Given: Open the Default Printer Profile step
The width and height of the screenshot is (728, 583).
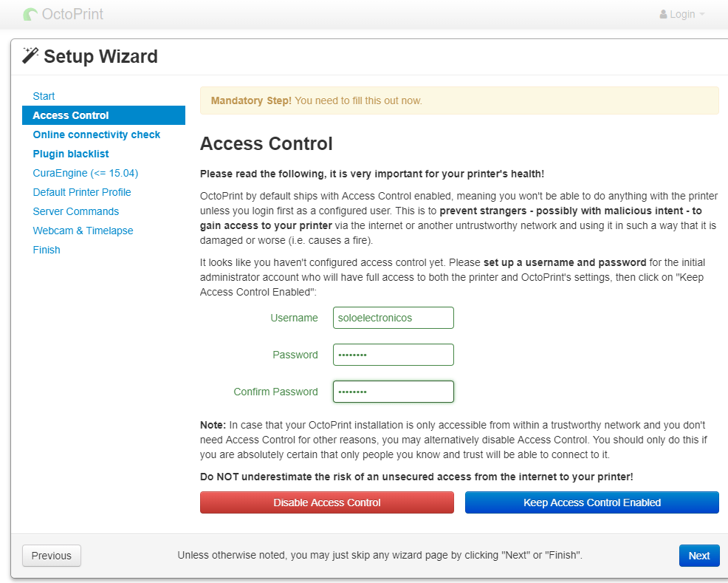Looking at the screenshot, I should pyautogui.click(x=81, y=192).
